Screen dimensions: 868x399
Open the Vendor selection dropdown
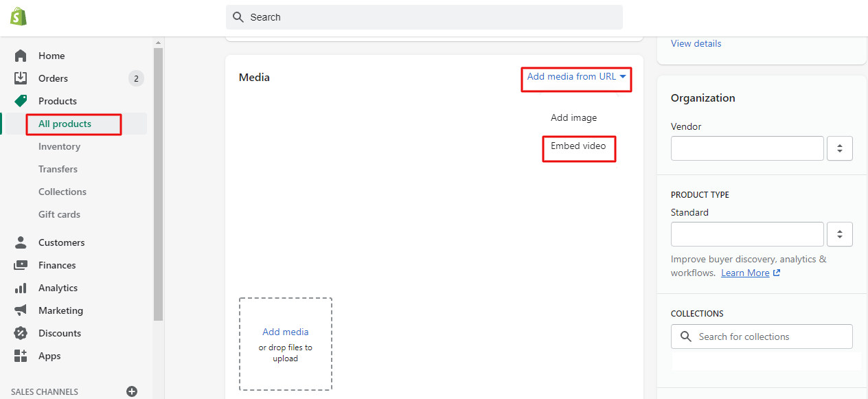point(839,148)
